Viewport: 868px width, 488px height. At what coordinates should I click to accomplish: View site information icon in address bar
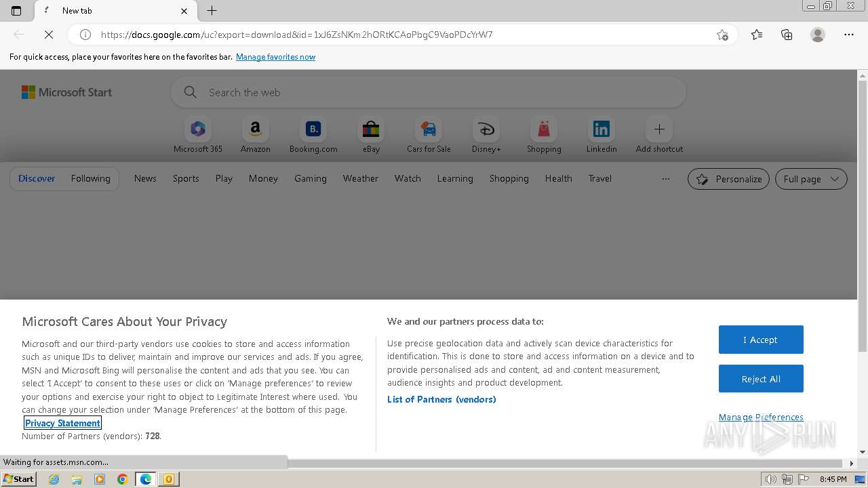[85, 35]
